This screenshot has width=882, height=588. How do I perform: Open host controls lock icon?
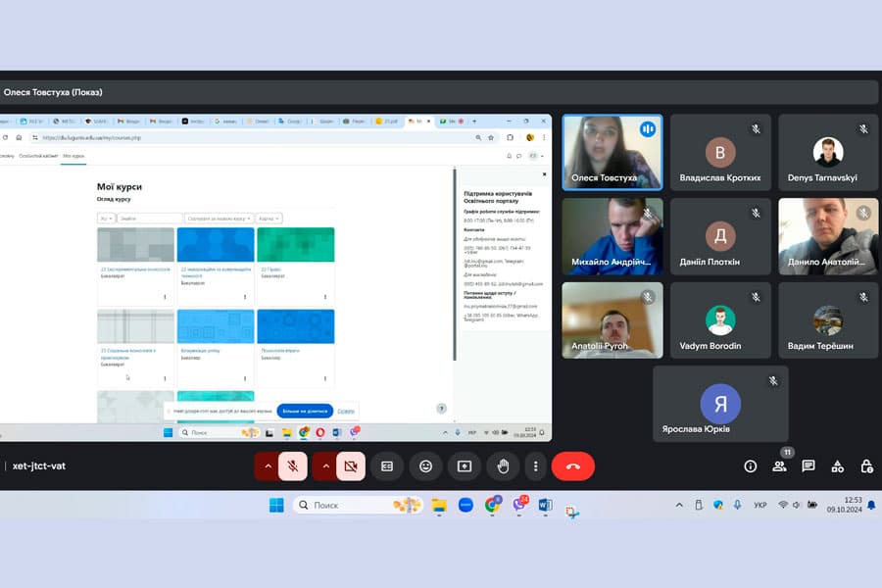tap(867, 465)
